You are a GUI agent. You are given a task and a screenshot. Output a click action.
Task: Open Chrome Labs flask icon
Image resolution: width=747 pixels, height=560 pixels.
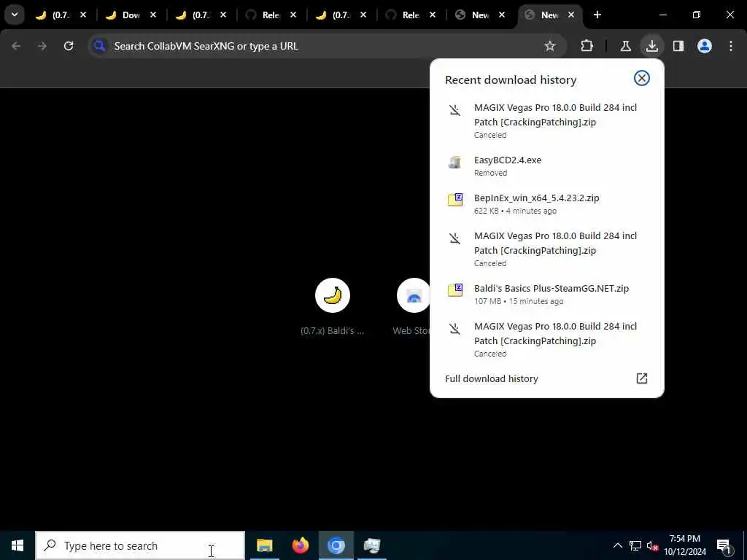click(625, 46)
